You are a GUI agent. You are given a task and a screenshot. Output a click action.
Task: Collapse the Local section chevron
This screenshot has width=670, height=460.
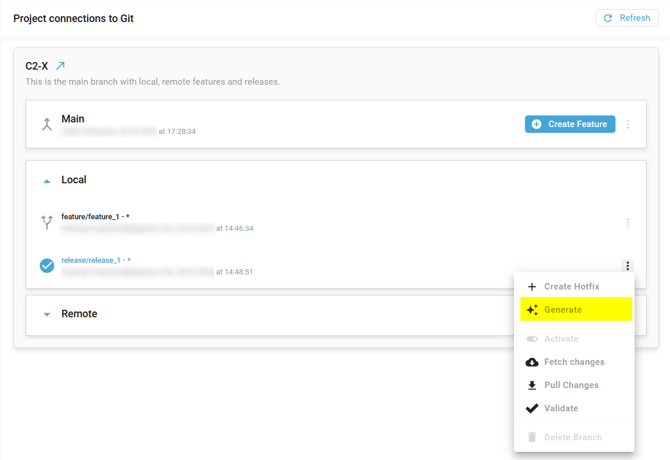(47, 181)
